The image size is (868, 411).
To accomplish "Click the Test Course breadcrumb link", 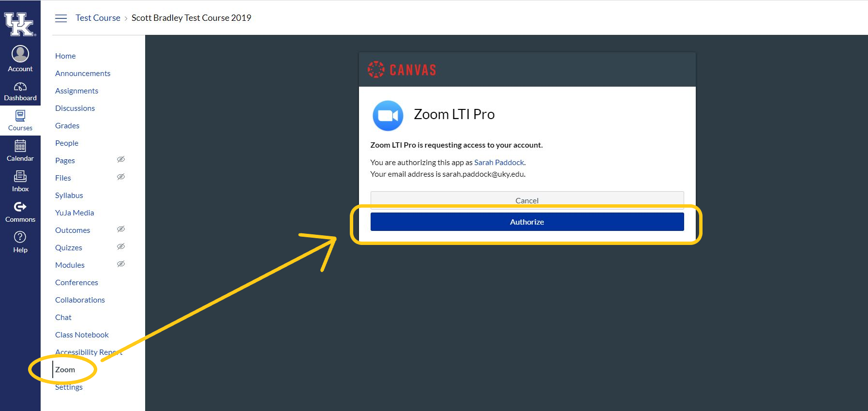I will pos(98,18).
